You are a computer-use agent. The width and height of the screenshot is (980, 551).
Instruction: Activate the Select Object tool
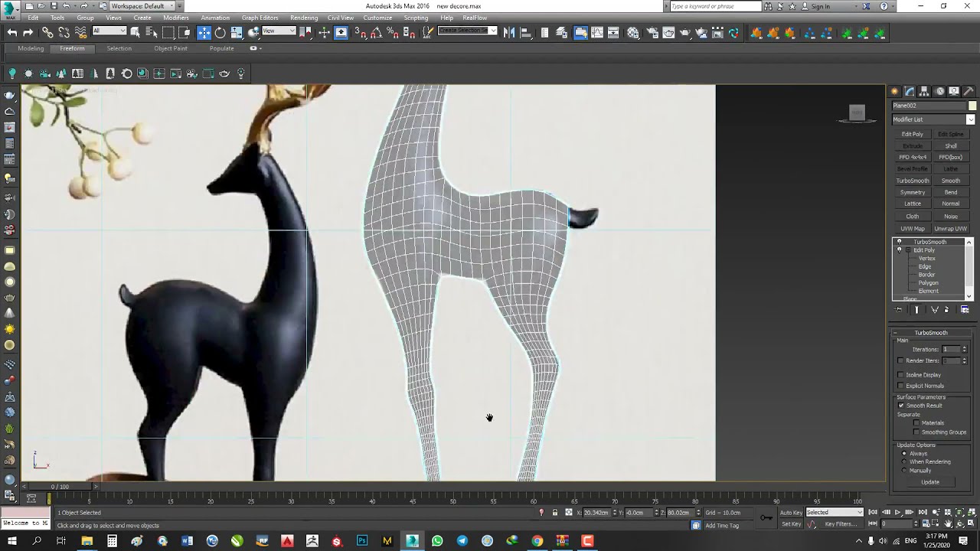pyautogui.click(x=136, y=32)
